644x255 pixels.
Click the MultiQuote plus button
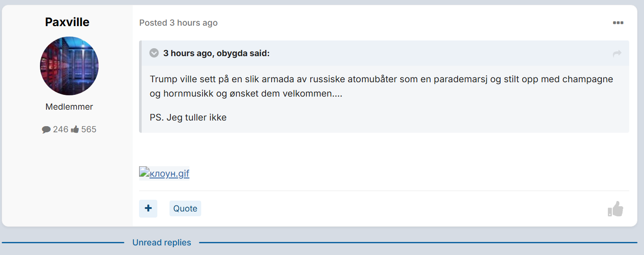[x=148, y=208]
